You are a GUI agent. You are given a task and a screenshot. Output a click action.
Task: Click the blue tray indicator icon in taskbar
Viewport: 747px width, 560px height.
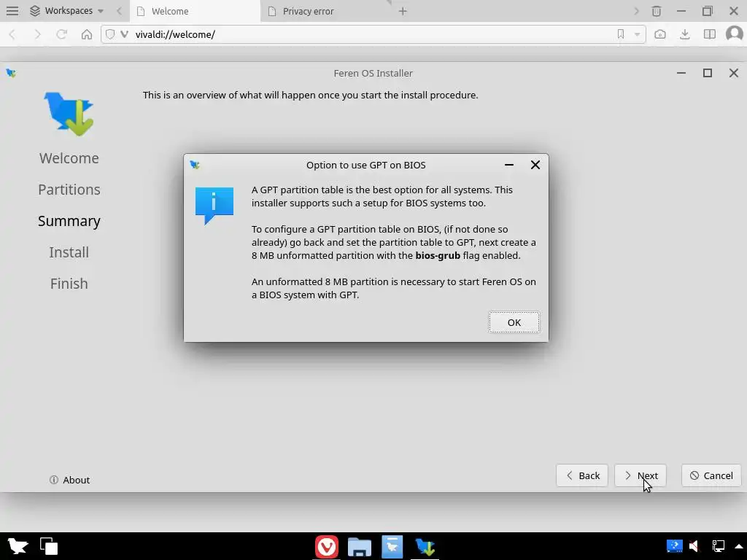pos(674,545)
